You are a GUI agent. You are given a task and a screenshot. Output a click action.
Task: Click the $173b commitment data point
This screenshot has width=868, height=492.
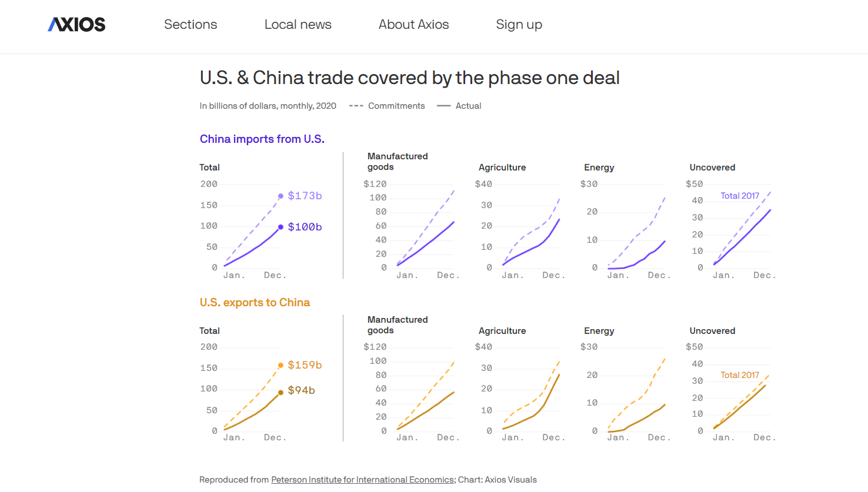click(281, 196)
